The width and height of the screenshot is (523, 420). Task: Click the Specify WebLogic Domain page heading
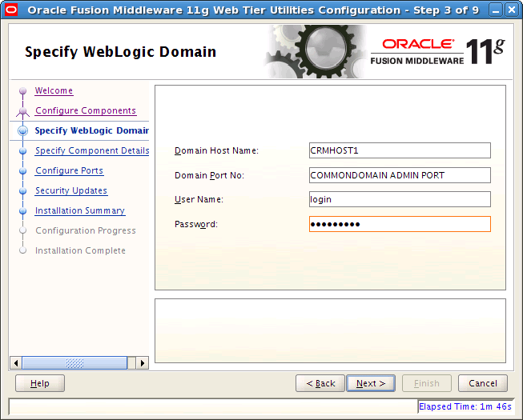120,52
